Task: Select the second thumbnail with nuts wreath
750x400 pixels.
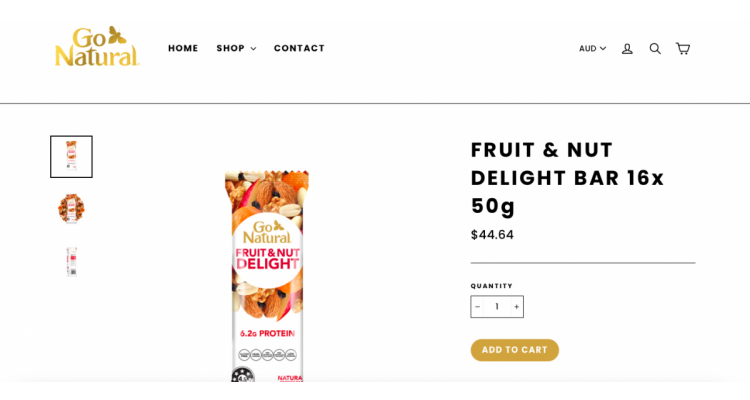Action: (x=71, y=209)
